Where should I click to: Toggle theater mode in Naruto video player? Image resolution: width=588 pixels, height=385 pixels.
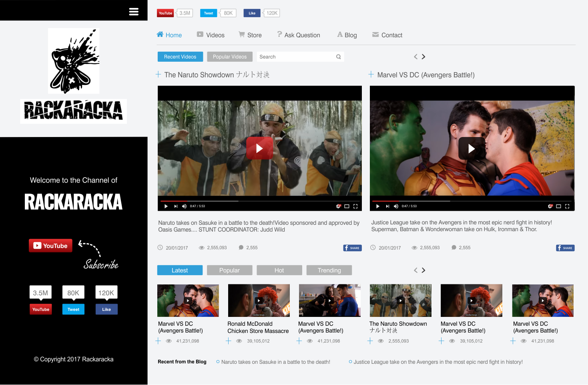pos(347,206)
